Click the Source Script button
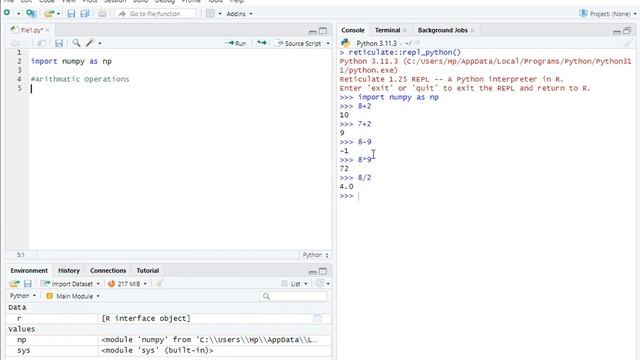Image resolution: width=640 pixels, height=360 pixels. coord(299,43)
